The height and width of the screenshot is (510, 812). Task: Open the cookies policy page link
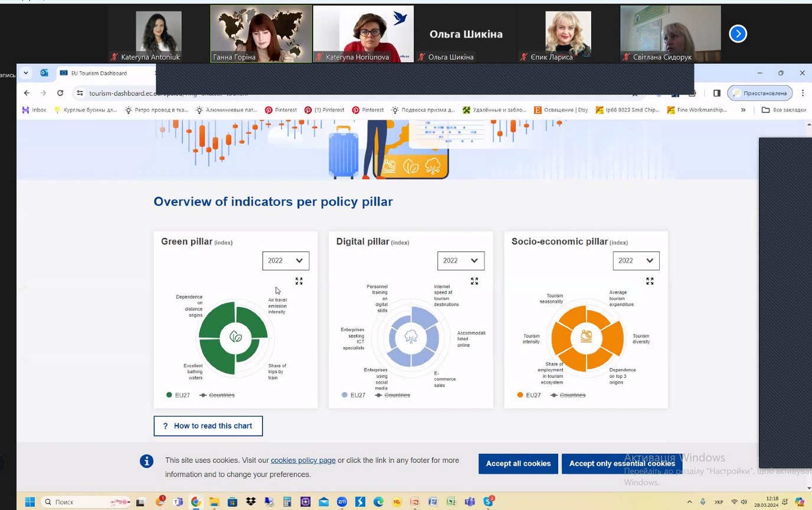click(303, 460)
